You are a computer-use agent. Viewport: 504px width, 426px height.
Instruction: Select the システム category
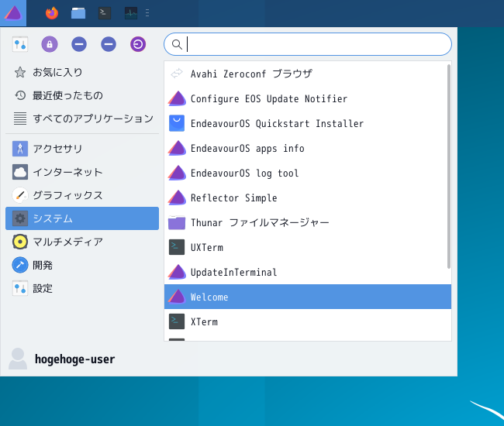point(82,218)
